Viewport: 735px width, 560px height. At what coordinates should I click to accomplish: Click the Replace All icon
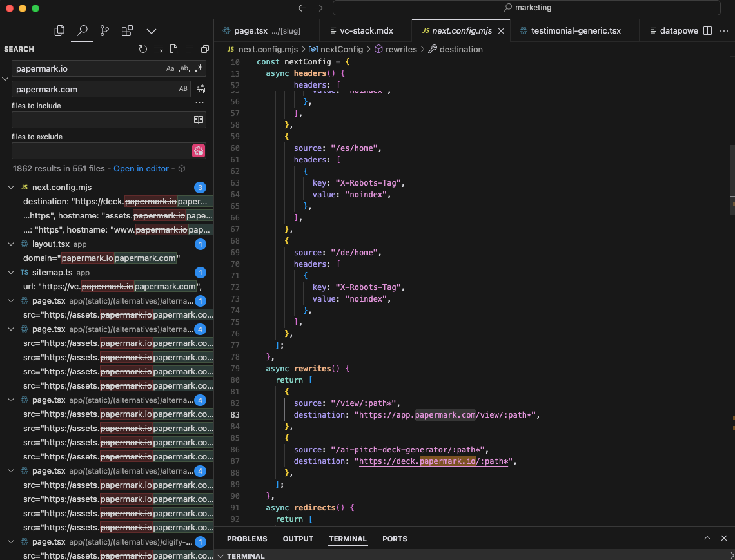tap(201, 89)
